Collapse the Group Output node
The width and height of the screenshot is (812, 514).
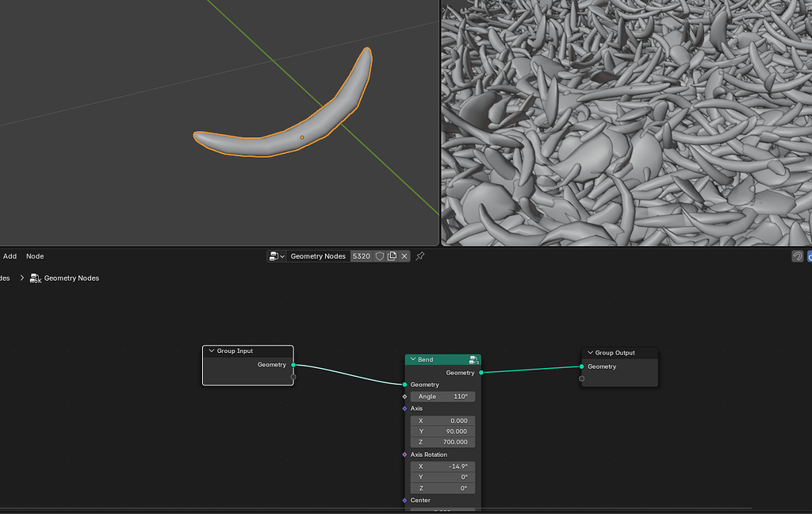[x=590, y=353]
